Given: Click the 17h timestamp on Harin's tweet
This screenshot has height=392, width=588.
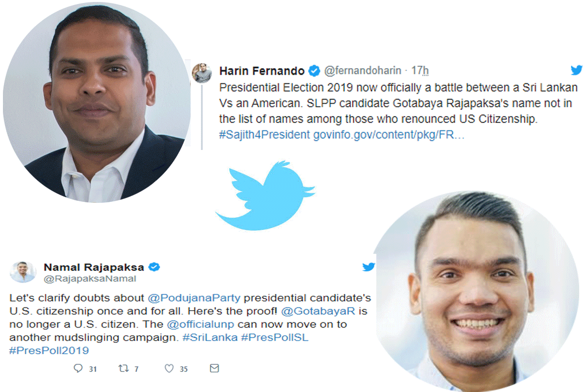Looking at the screenshot, I should [x=420, y=71].
